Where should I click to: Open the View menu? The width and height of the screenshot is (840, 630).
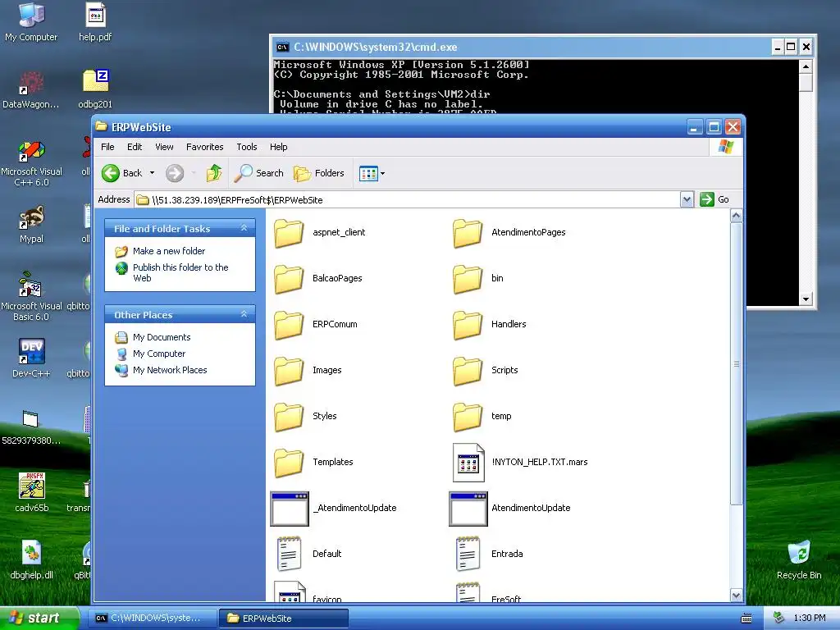164,147
